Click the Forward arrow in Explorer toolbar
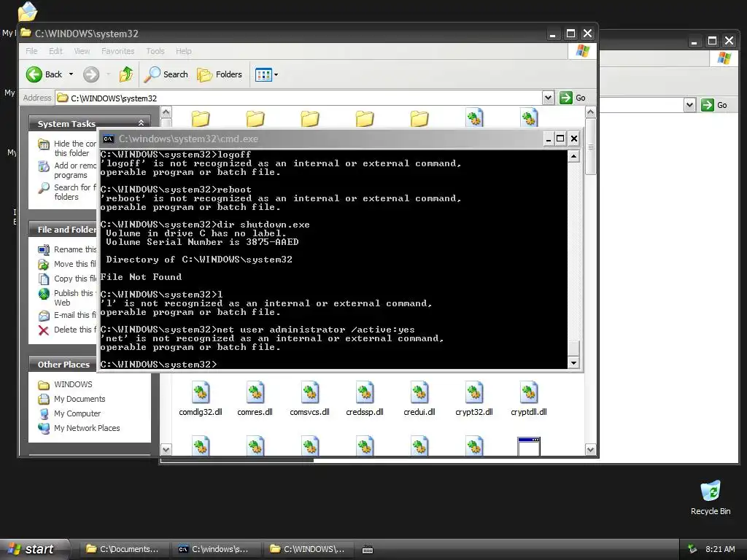This screenshot has height=560, width=747. coord(91,74)
